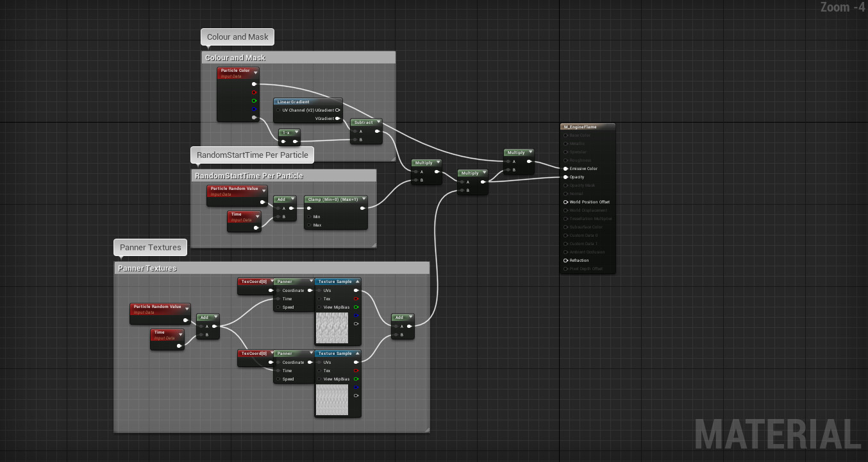
Task: Click the Max input pin on Clamp
Action: coord(308,225)
